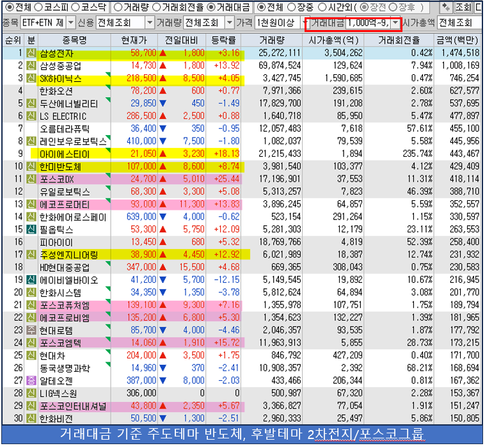Image resolution: width=485 pixels, height=448 pixels.
Task: Click the 신 badge in 한미반도체 row
Action: tap(31, 166)
